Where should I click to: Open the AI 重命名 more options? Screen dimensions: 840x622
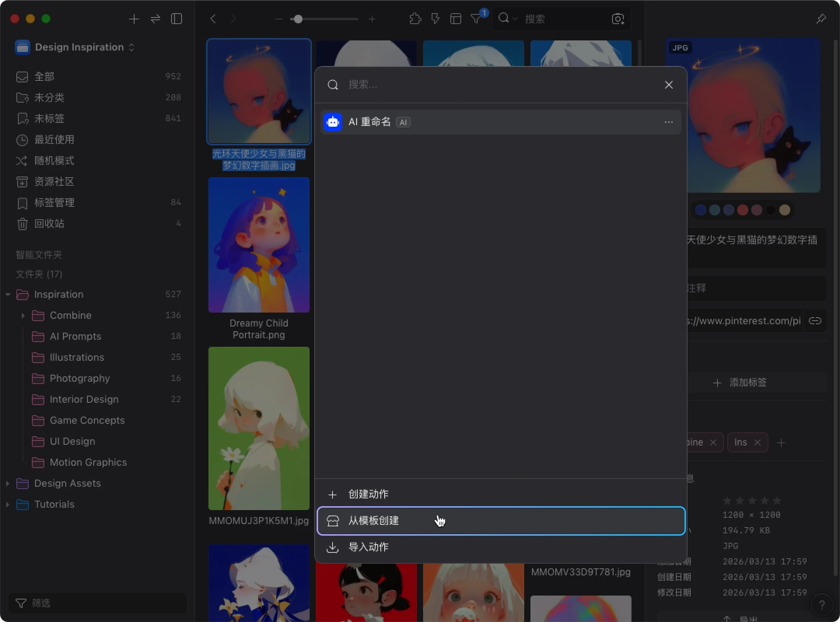click(669, 122)
